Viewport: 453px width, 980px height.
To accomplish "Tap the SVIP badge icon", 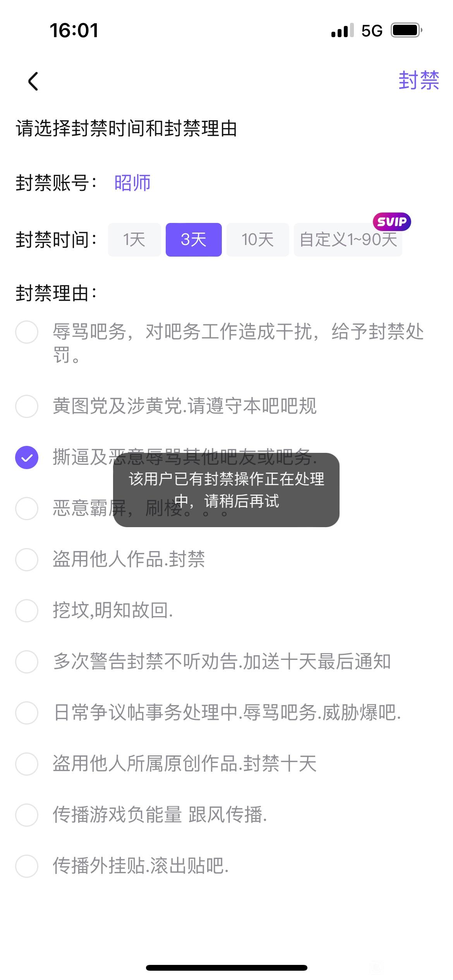I will point(391,222).
